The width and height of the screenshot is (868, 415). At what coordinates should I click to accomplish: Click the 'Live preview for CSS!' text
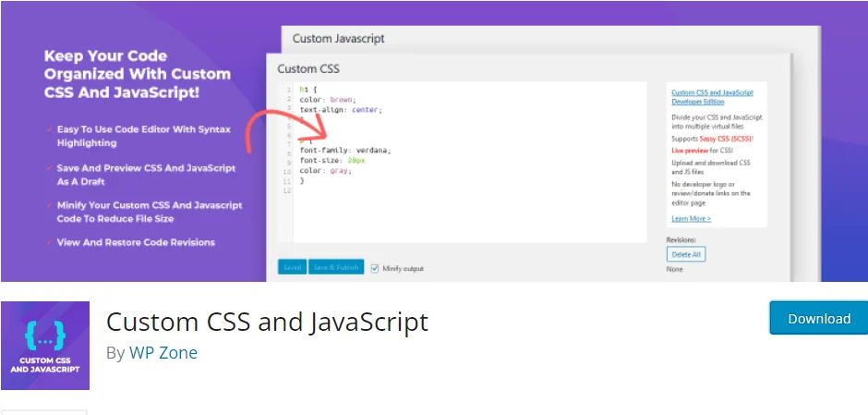[x=702, y=151]
